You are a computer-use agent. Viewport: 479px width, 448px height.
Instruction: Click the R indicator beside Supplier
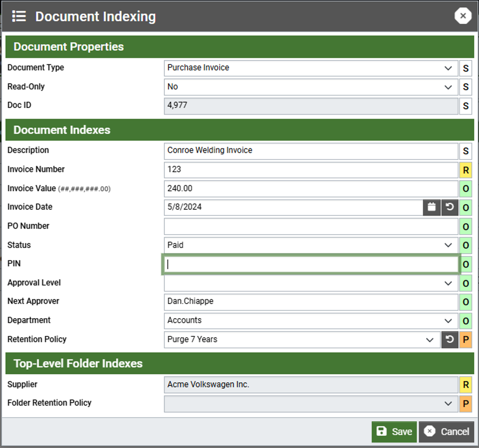click(x=466, y=385)
